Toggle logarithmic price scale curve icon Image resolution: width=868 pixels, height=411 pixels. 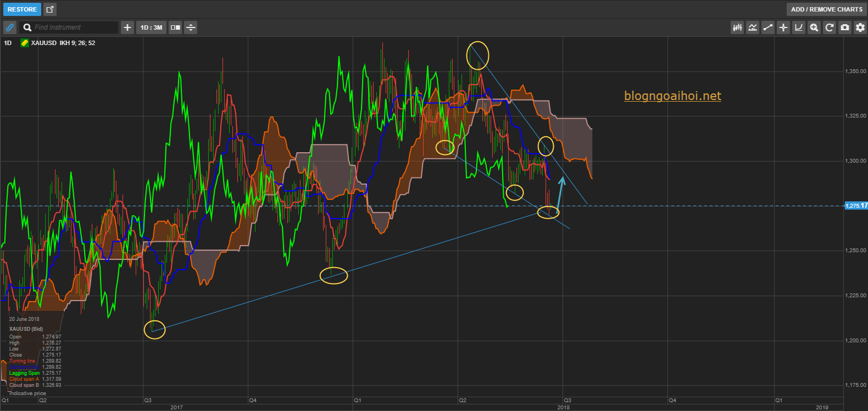799,27
